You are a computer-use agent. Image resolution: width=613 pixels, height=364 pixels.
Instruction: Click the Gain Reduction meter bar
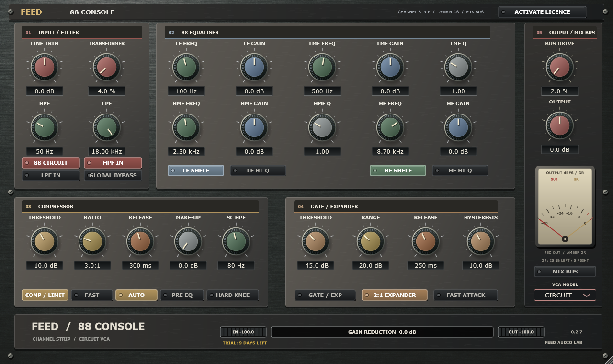click(x=382, y=332)
